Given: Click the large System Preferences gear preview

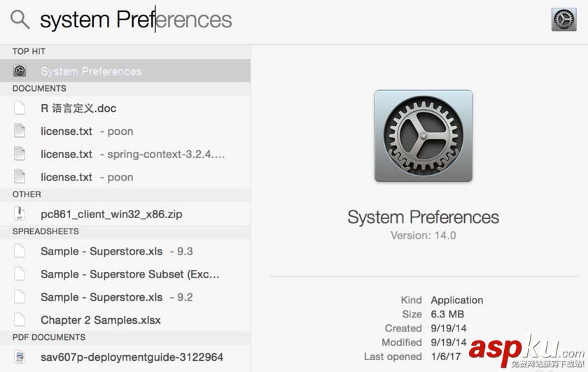Looking at the screenshot, I should [423, 136].
